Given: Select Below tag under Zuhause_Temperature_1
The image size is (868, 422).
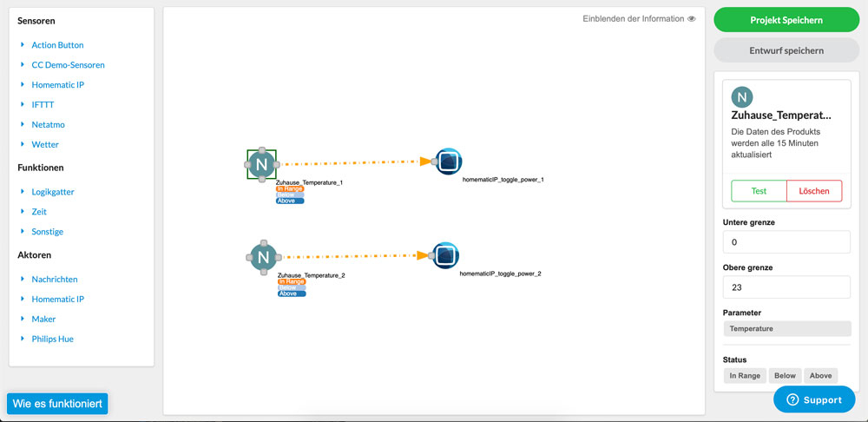Looking at the screenshot, I should tap(290, 195).
